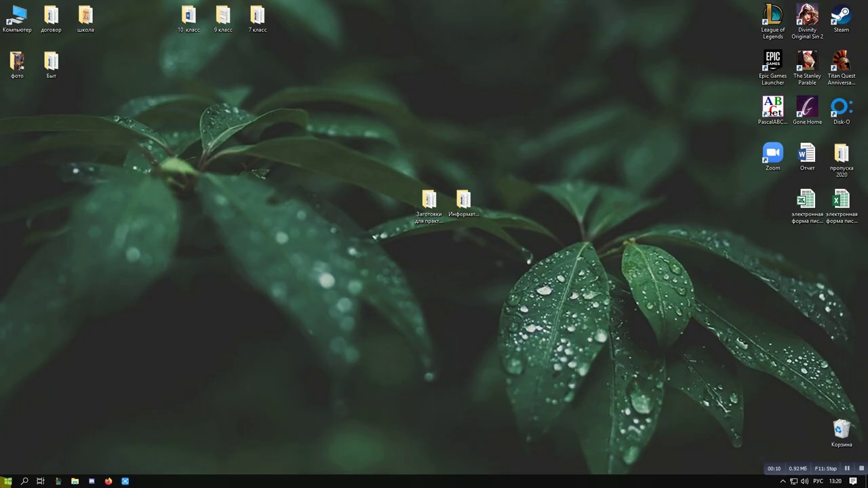This screenshot has width=868, height=488.
Task: Open the Disk-O shortcut
Action: pos(842,110)
